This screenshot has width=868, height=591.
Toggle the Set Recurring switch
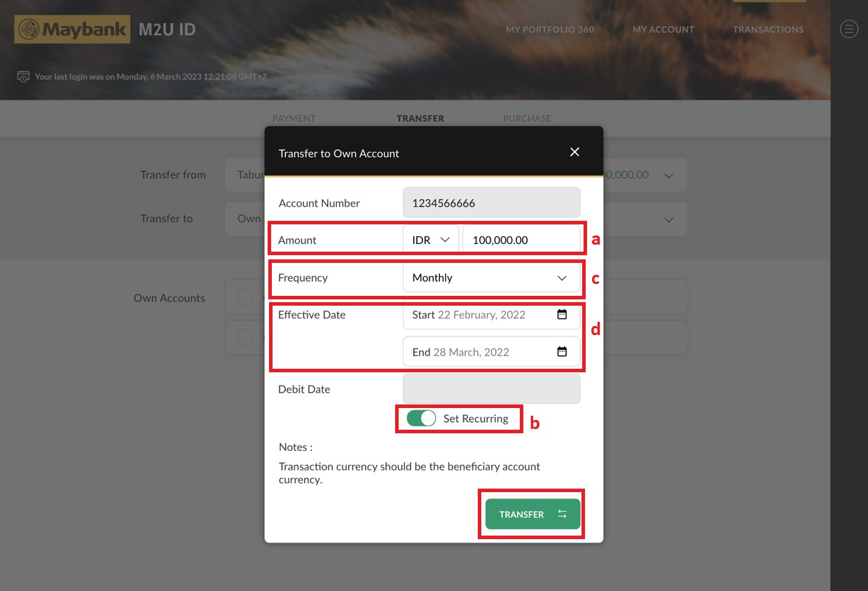[x=421, y=419]
